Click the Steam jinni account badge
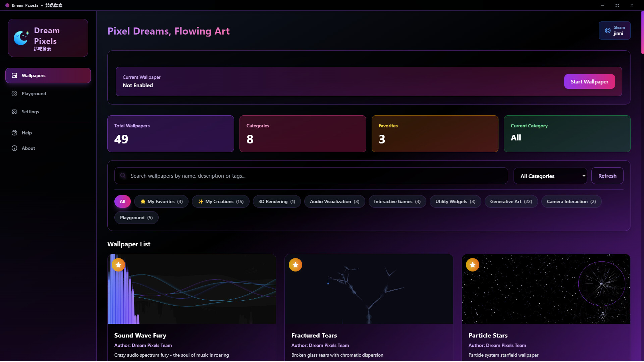 614,31
